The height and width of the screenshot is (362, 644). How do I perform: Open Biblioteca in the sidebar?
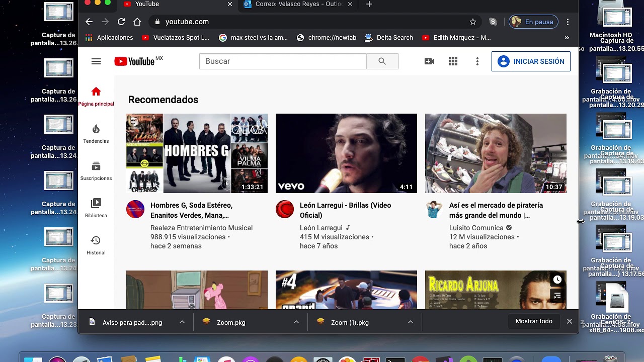(96, 208)
